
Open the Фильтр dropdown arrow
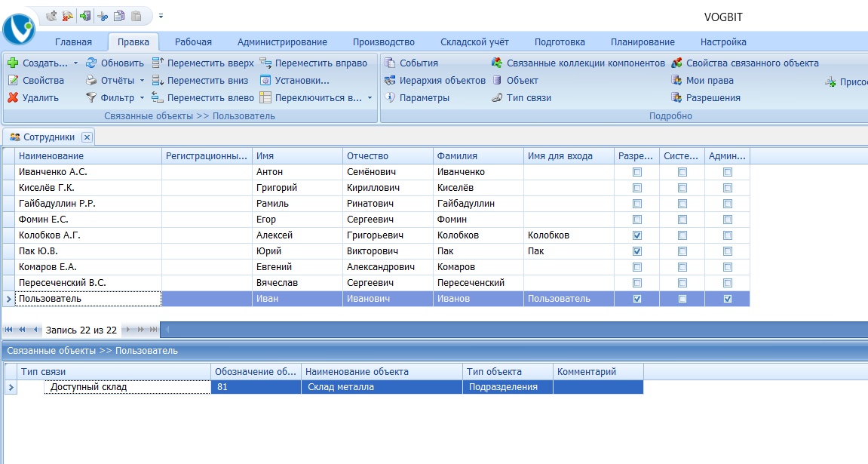point(142,98)
